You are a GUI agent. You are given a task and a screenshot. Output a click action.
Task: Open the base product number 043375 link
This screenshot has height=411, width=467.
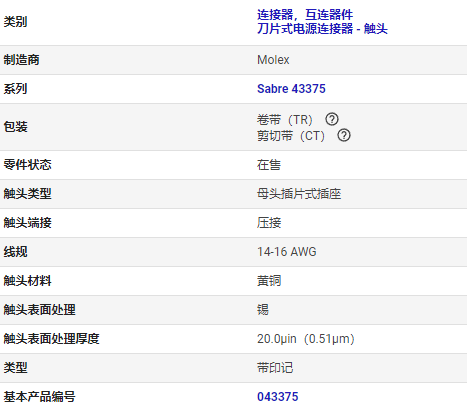(277, 397)
